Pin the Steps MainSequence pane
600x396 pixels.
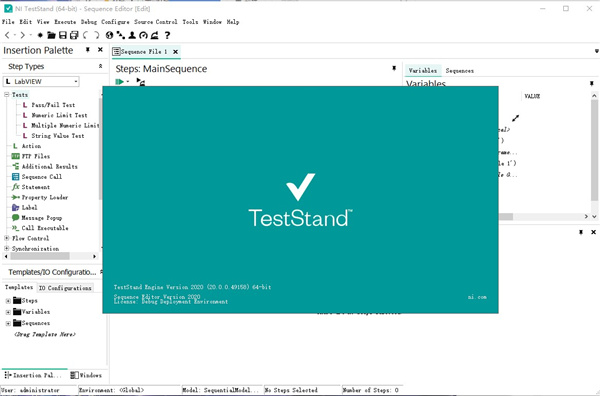click(394, 68)
